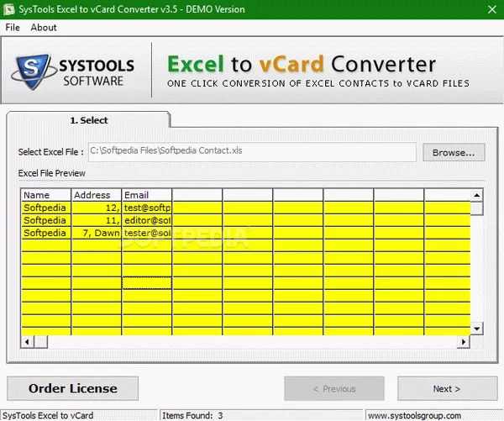Click the www.systoolsgroup.com status bar link
The height and width of the screenshot is (421, 504).
pyautogui.click(x=433, y=415)
